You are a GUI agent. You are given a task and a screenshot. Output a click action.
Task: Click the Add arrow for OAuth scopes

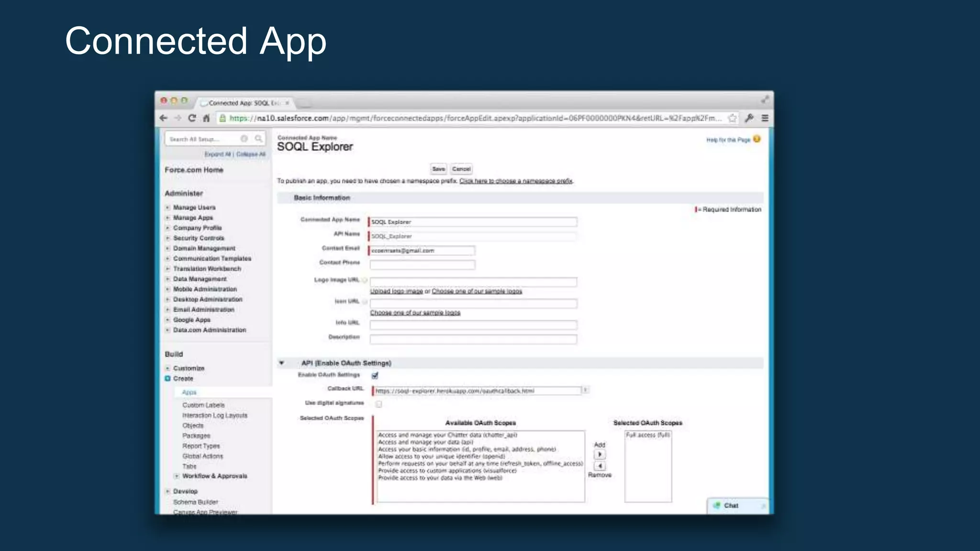[x=600, y=454]
